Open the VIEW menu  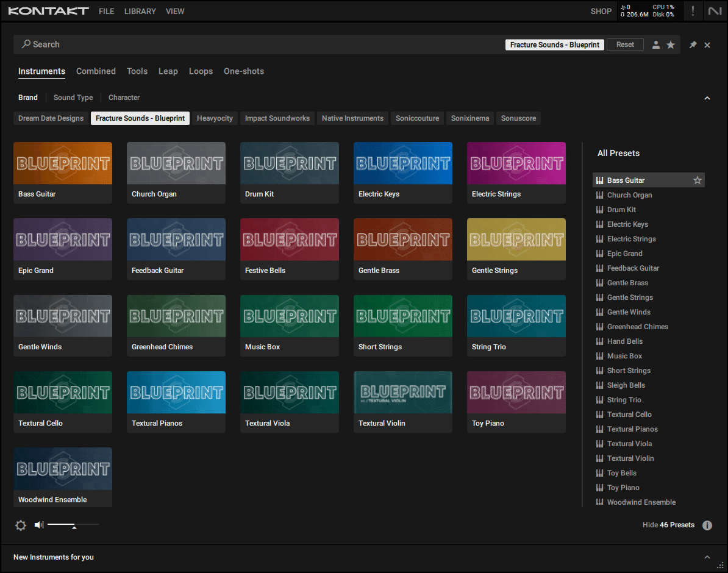(175, 11)
